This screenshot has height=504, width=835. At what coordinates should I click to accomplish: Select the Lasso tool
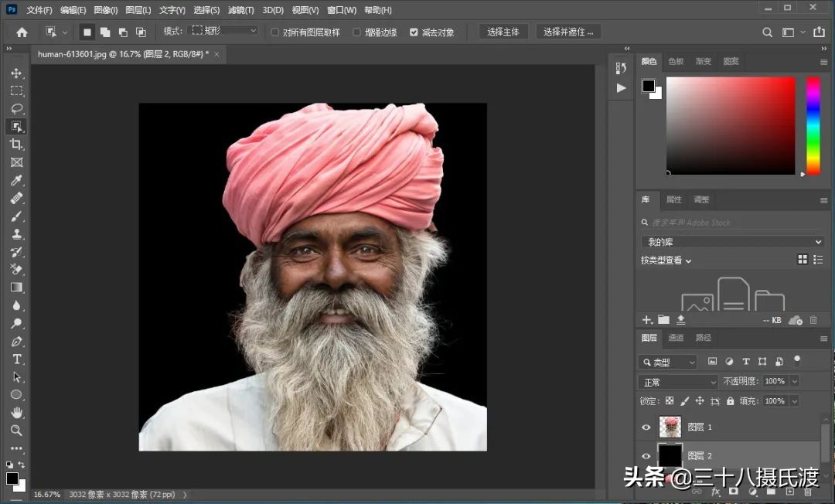coord(17,108)
